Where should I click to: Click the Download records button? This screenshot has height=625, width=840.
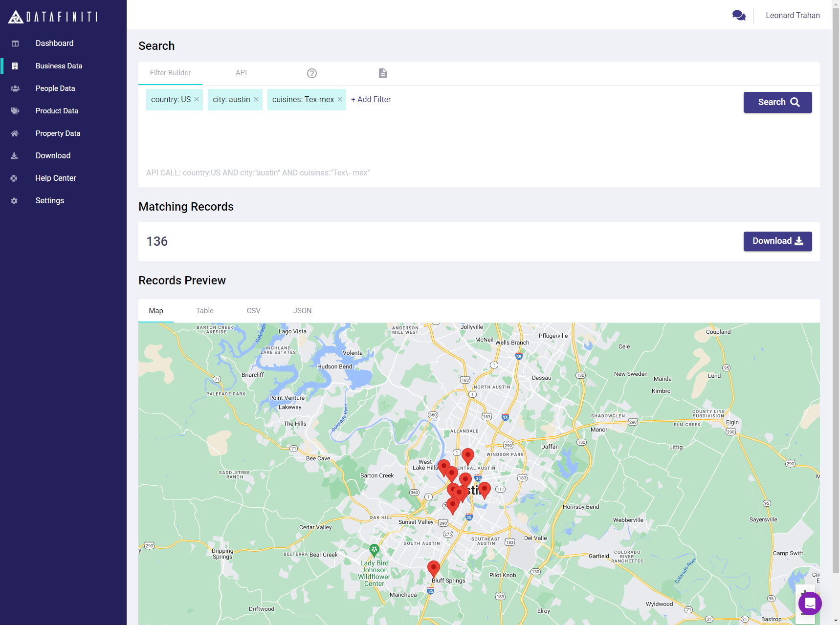[x=777, y=241]
